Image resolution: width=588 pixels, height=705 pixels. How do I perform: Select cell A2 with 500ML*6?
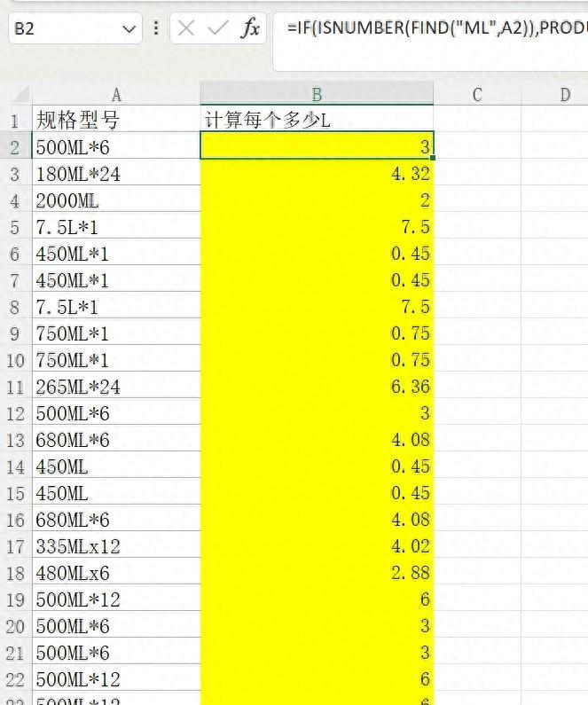(x=116, y=147)
